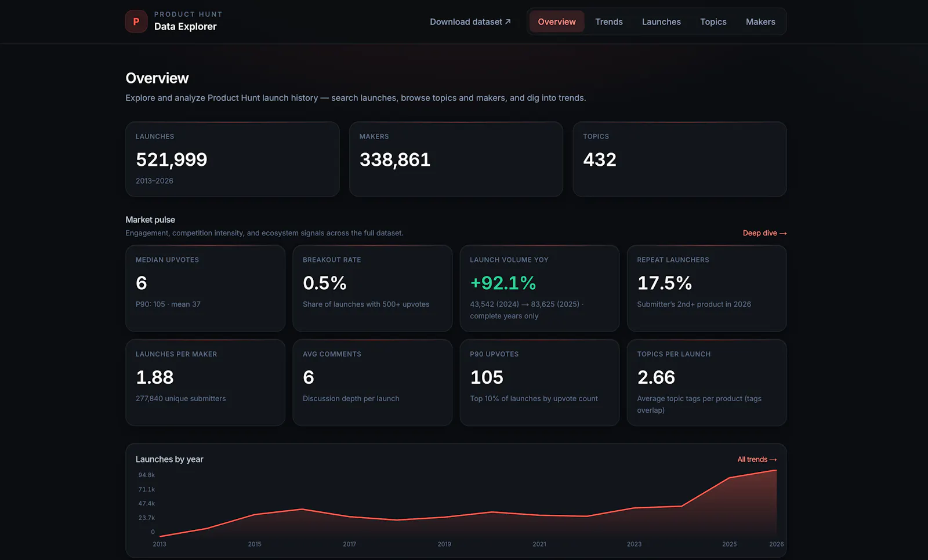The height and width of the screenshot is (560, 928).
Task: Click the 2013–2026 date range text
Action: coord(154,181)
